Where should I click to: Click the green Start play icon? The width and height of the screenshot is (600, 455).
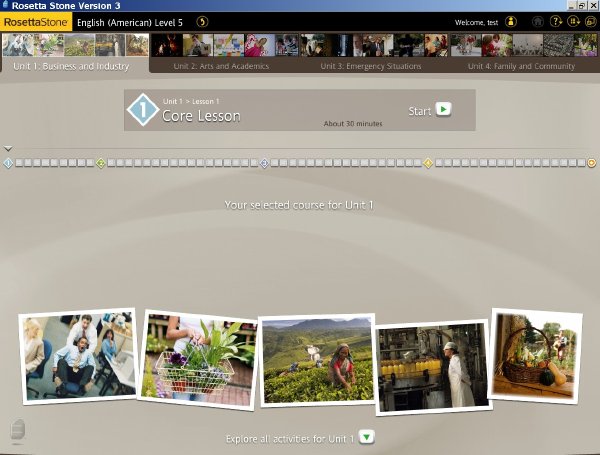pos(443,109)
